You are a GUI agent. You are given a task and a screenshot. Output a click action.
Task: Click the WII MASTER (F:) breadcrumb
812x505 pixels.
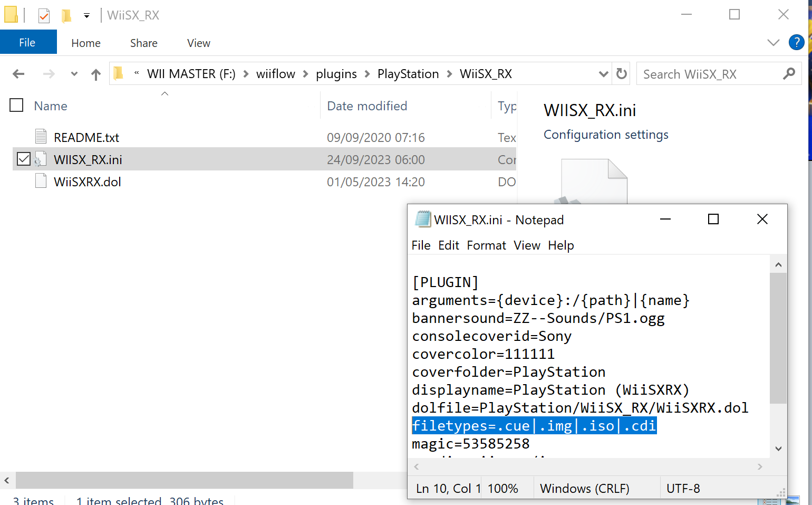191,74
